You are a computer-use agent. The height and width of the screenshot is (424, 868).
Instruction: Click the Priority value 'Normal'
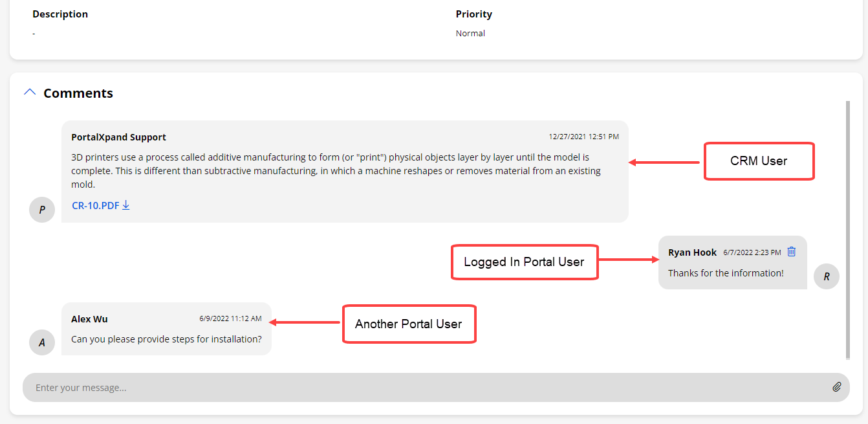tap(470, 33)
